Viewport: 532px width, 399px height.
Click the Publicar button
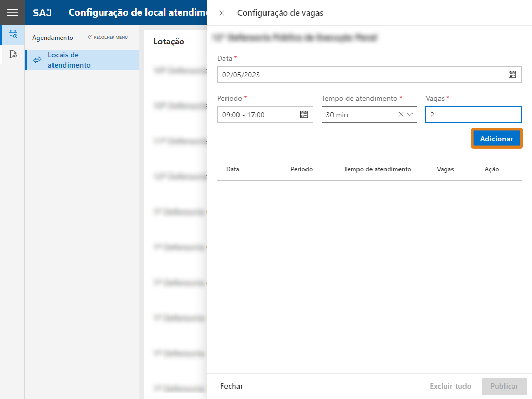point(504,386)
